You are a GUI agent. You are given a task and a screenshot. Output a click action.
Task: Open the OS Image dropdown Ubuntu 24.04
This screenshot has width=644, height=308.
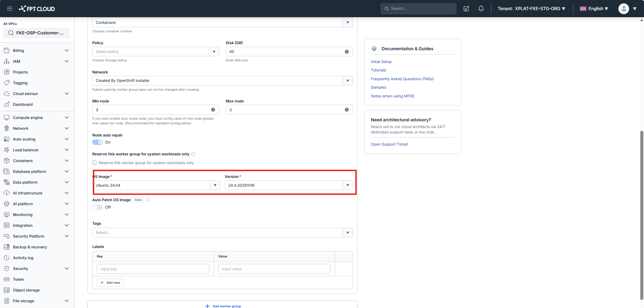click(x=156, y=185)
